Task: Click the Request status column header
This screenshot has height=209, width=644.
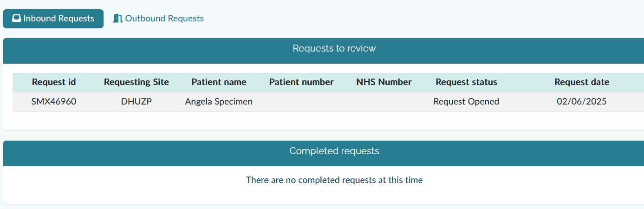Action: point(466,82)
